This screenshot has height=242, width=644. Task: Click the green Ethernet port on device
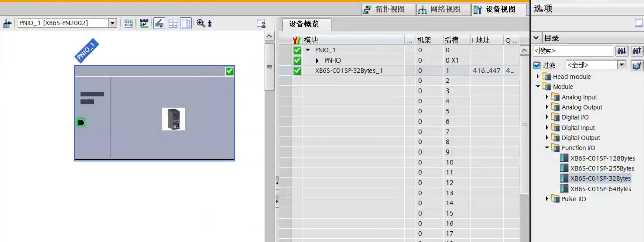[x=81, y=123]
